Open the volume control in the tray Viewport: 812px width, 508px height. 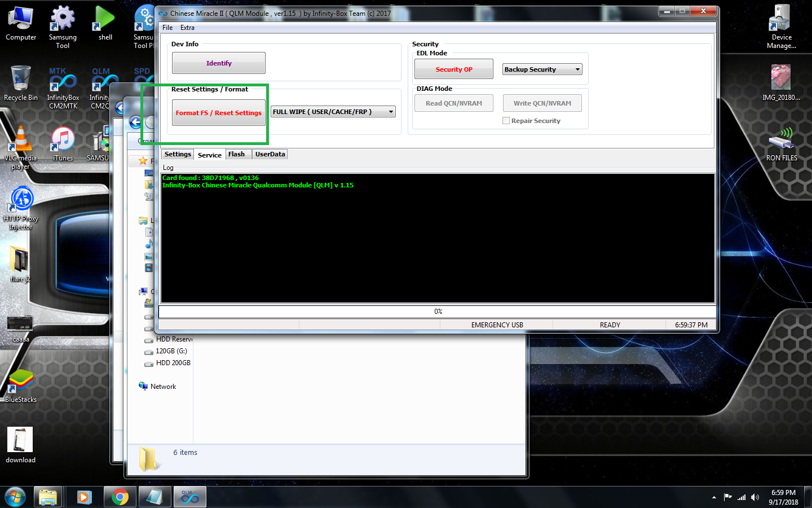click(755, 497)
